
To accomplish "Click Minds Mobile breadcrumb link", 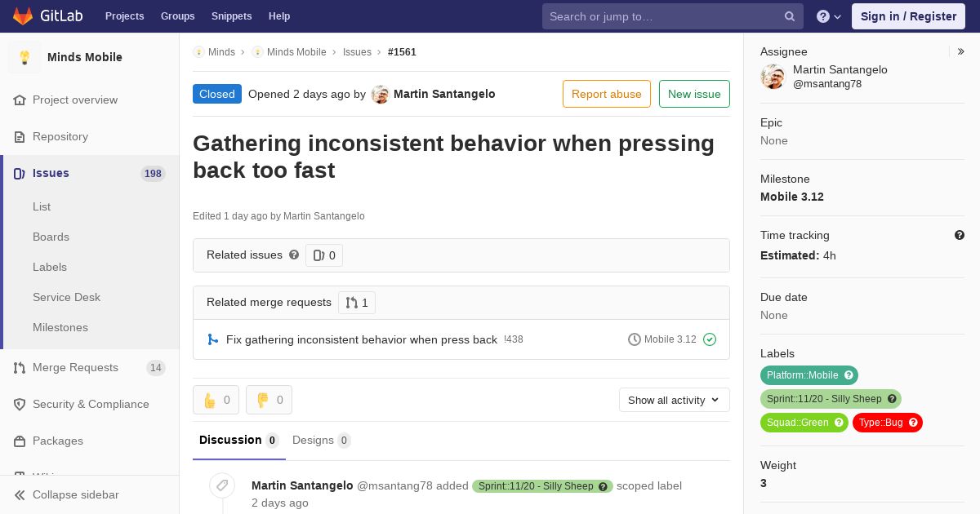I will (296, 52).
